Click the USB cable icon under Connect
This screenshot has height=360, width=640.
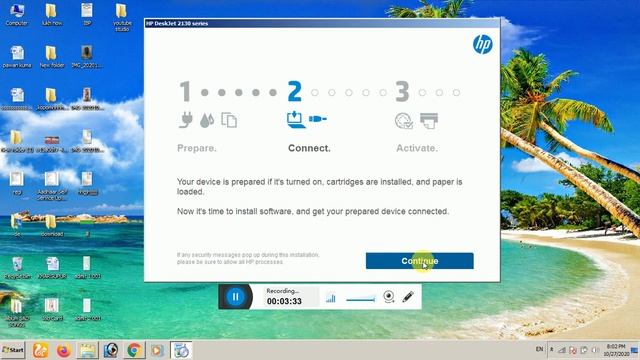click(x=318, y=119)
